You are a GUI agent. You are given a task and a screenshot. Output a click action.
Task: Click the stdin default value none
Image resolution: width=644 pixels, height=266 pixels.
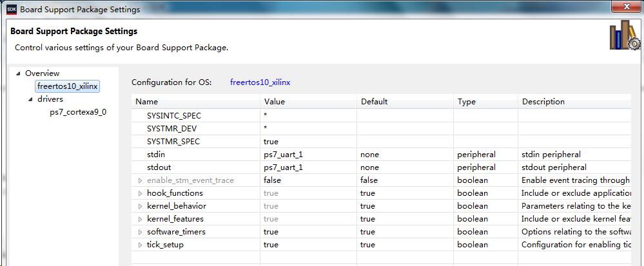point(369,155)
